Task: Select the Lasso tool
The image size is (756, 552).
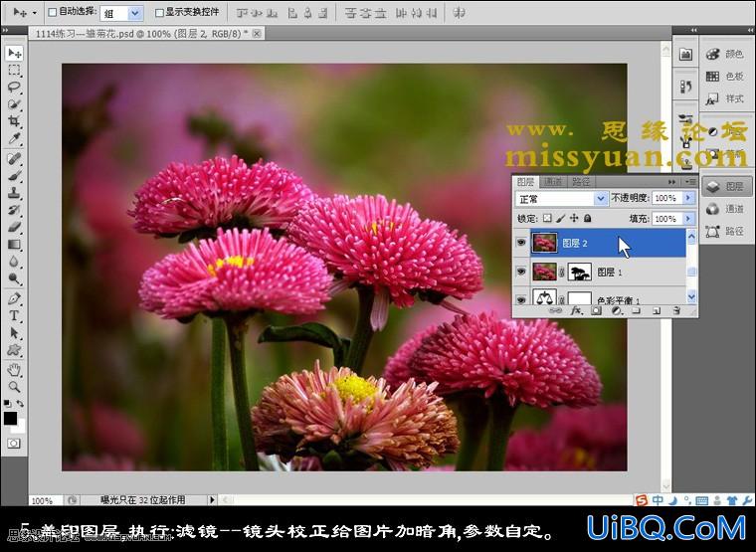Action: (14, 88)
